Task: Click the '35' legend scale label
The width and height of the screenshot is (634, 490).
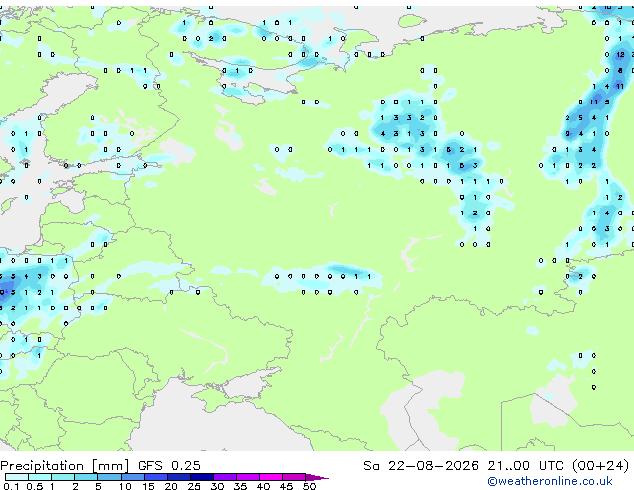Action: point(241,486)
